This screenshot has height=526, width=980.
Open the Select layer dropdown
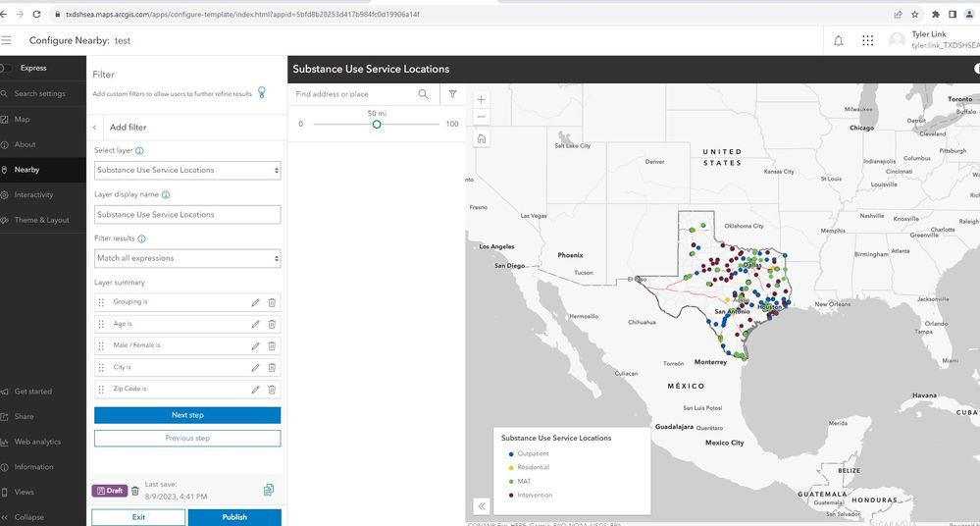click(x=187, y=170)
